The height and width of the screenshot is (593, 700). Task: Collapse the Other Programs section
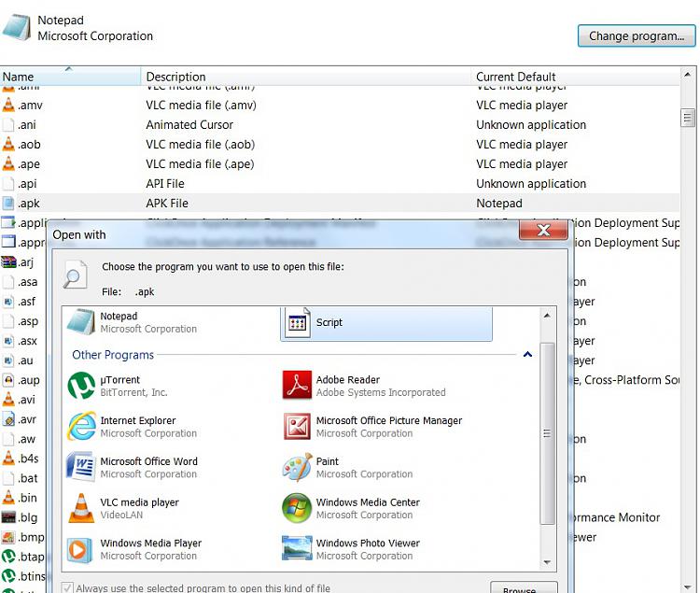coord(527,355)
